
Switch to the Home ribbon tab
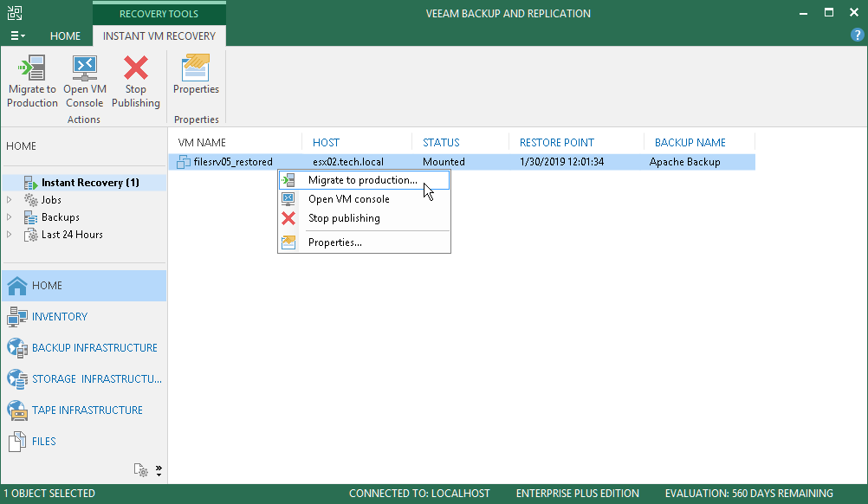click(x=65, y=36)
